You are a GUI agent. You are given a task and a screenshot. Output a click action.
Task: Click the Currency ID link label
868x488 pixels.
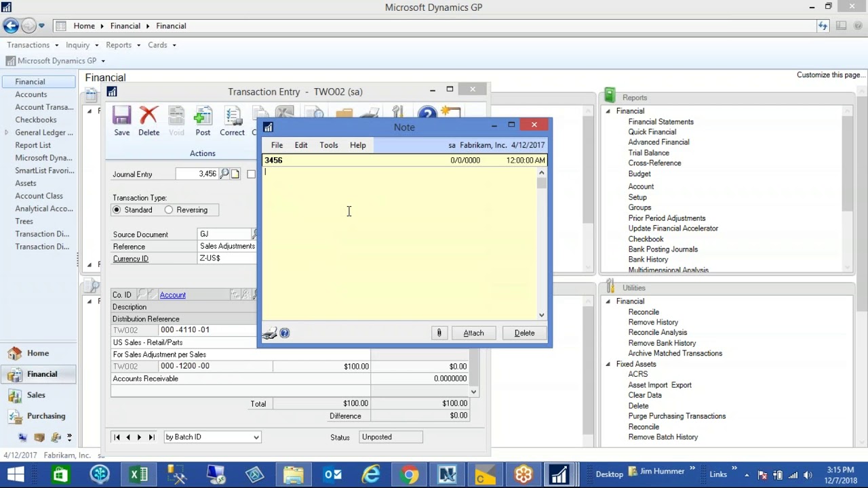[130, 259]
